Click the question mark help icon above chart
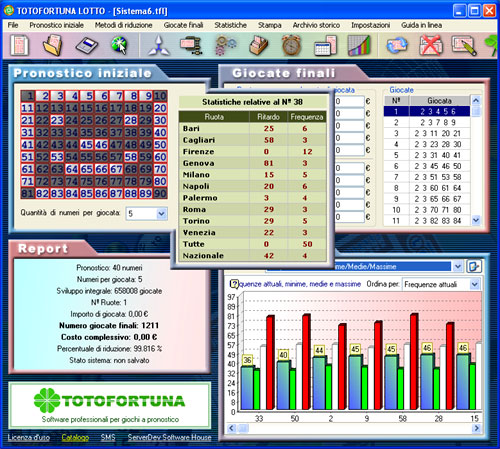The image size is (500, 449). tap(234, 284)
